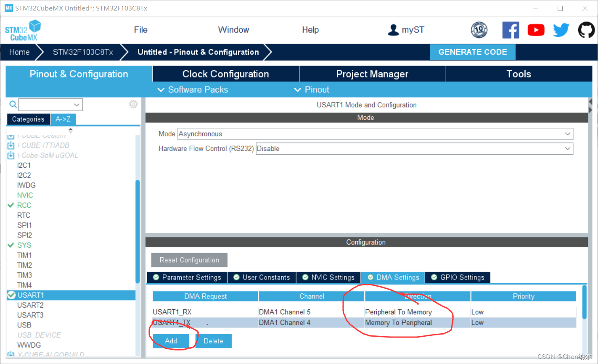Click the check icon on the GPIO Settings tab
598x364 pixels.
pyautogui.click(x=434, y=277)
